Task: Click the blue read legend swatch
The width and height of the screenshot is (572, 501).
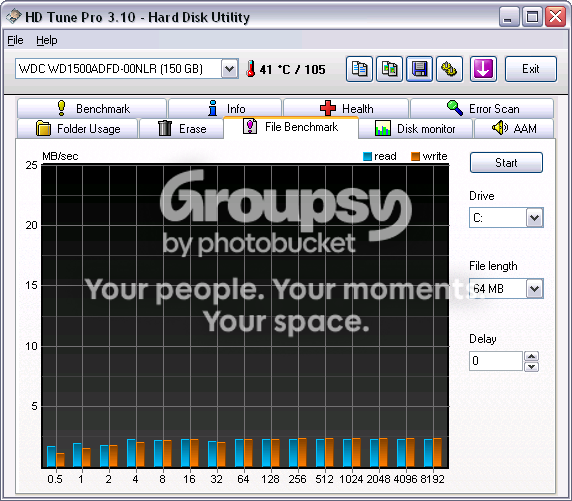Action: coord(367,156)
